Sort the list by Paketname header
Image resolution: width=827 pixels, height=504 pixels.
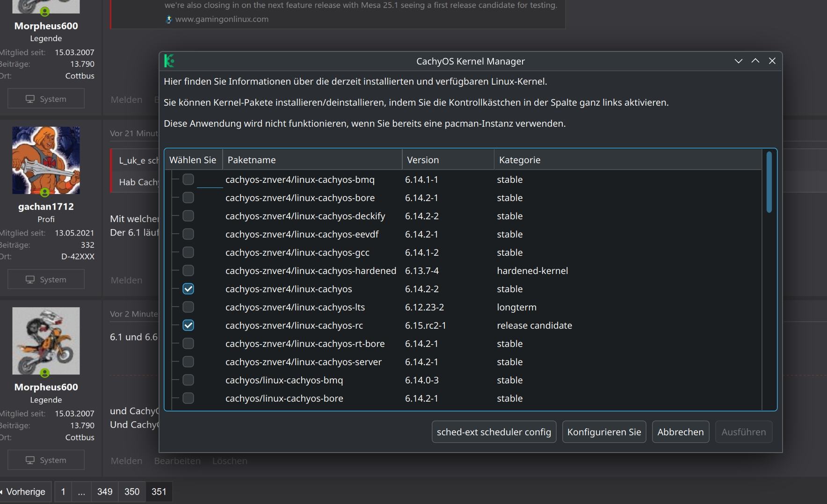[x=312, y=160]
